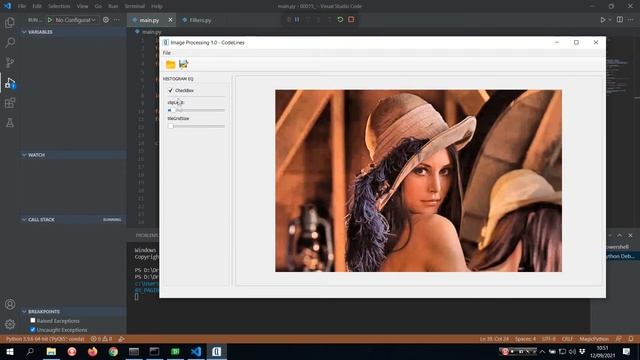The width and height of the screenshot is (640, 360).
Task: Open the VS Code Edit menu
Action: coord(37,6)
